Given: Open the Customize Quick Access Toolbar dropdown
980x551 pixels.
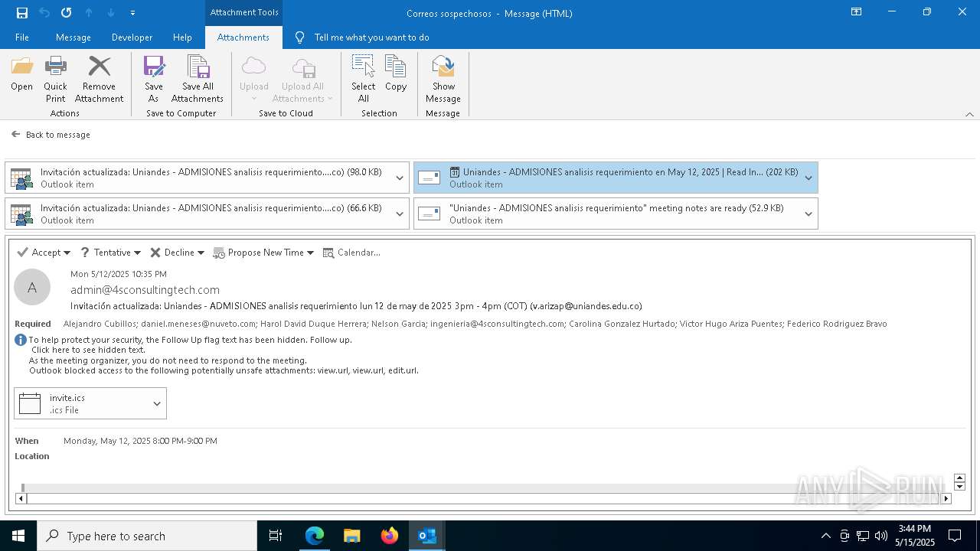Looking at the screenshot, I should (x=132, y=13).
